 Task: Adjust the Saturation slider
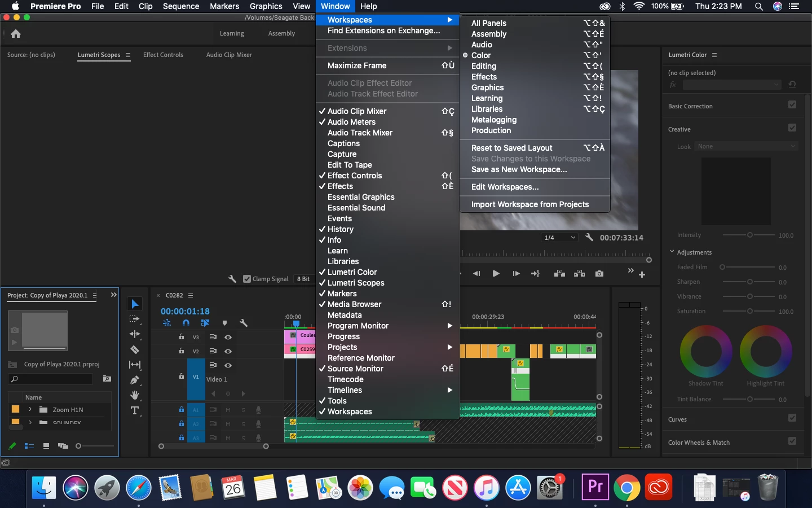tap(749, 311)
